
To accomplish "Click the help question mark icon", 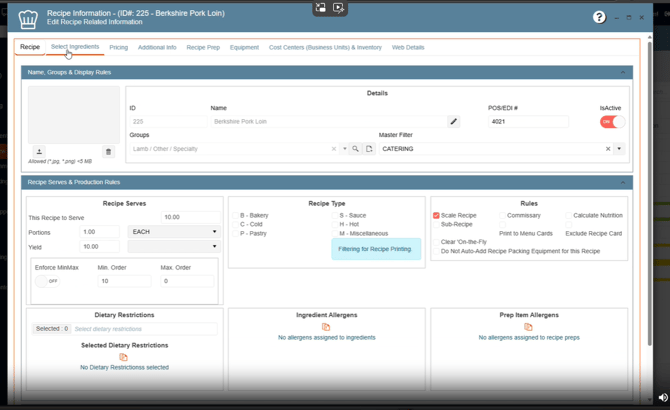I will [599, 17].
